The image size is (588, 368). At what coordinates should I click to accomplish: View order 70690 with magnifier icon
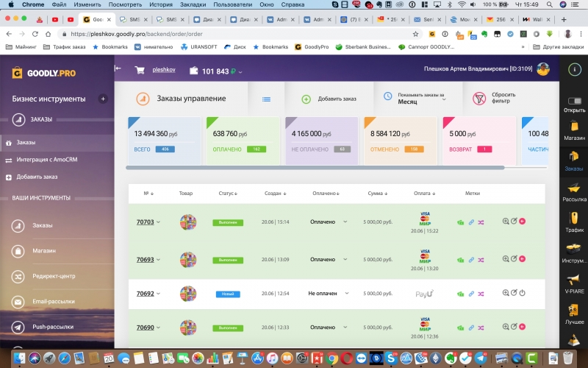pyautogui.click(x=506, y=327)
